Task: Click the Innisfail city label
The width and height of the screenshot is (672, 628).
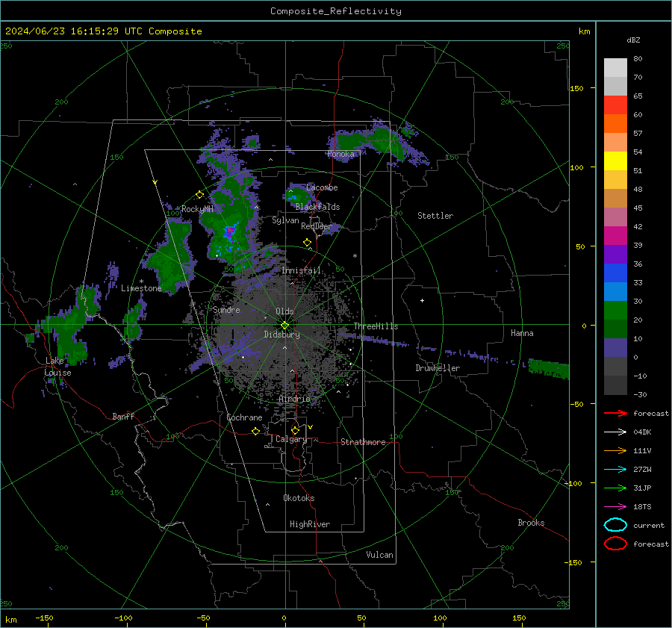Action: [301, 270]
